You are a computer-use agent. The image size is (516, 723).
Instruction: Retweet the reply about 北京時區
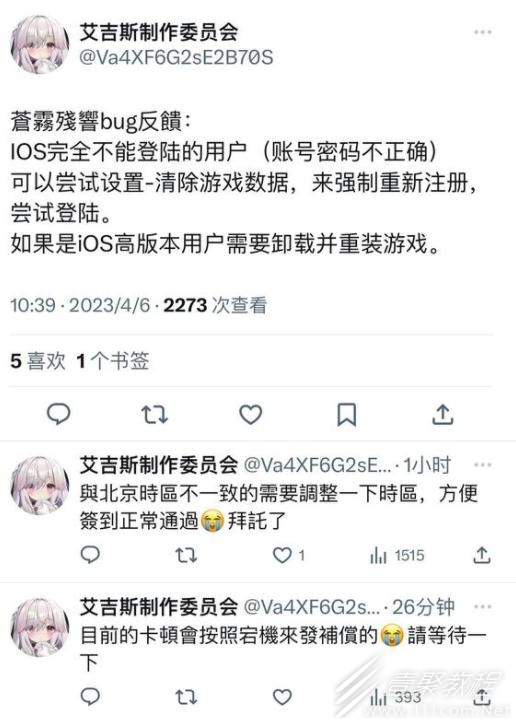coord(186,555)
